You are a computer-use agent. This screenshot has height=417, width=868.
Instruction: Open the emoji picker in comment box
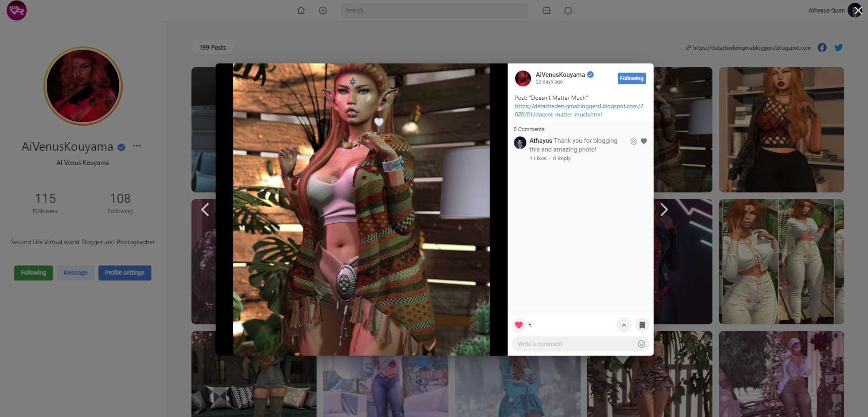(642, 344)
